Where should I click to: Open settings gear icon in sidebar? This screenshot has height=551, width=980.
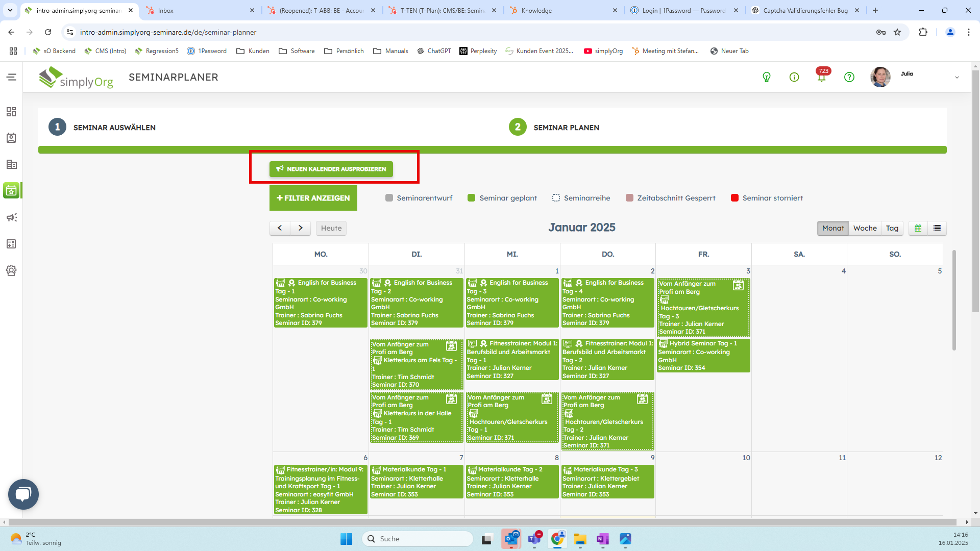pos(11,270)
